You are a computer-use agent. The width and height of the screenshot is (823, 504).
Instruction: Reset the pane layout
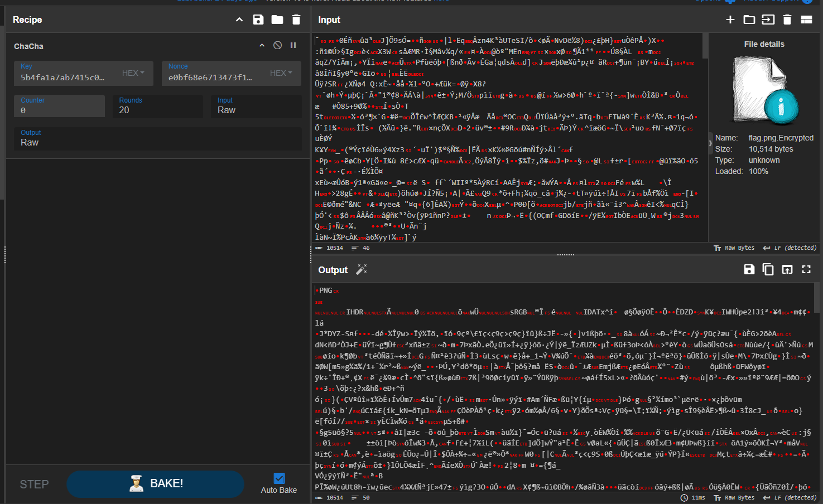click(x=806, y=20)
